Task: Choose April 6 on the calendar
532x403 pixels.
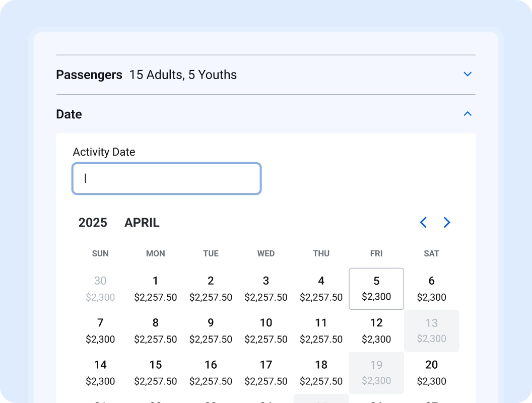Action: [431, 289]
